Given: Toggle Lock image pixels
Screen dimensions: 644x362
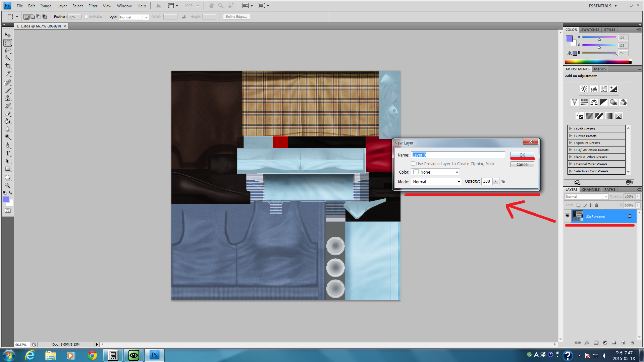Looking at the screenshot, I should (585, 205).
